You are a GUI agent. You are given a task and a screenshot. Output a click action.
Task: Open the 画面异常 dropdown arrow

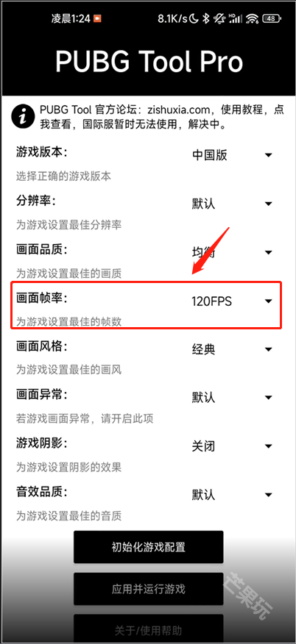point(269,398)
